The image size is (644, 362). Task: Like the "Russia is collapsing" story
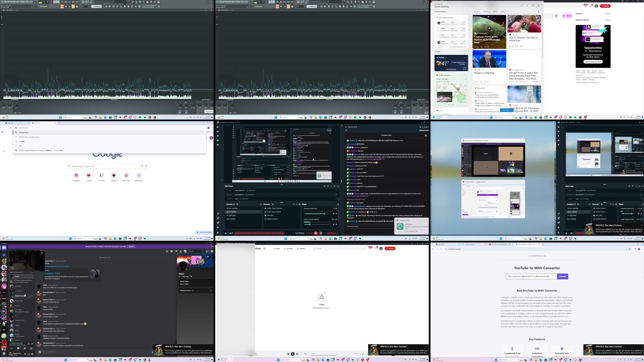pyautogui.click(x=476, y=81)
